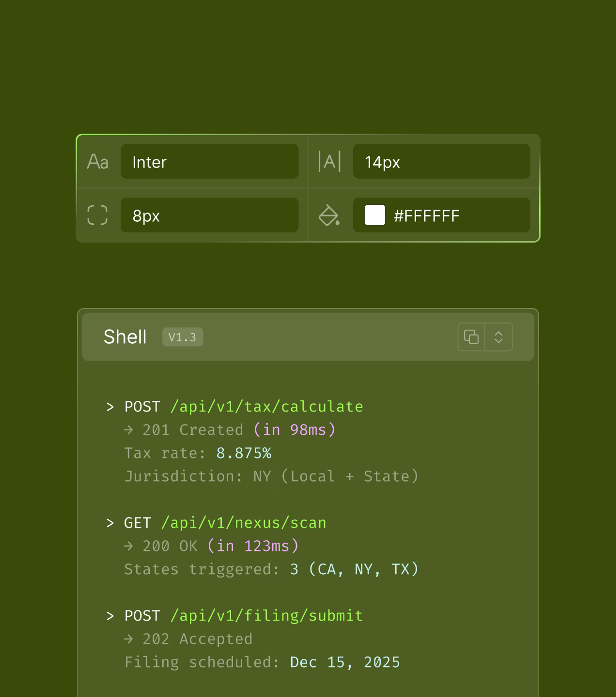Click the /api/v1/tax/calculate path
Image resolution: width=616 pixels, height=697 pixels.
[x=267, y=407]
